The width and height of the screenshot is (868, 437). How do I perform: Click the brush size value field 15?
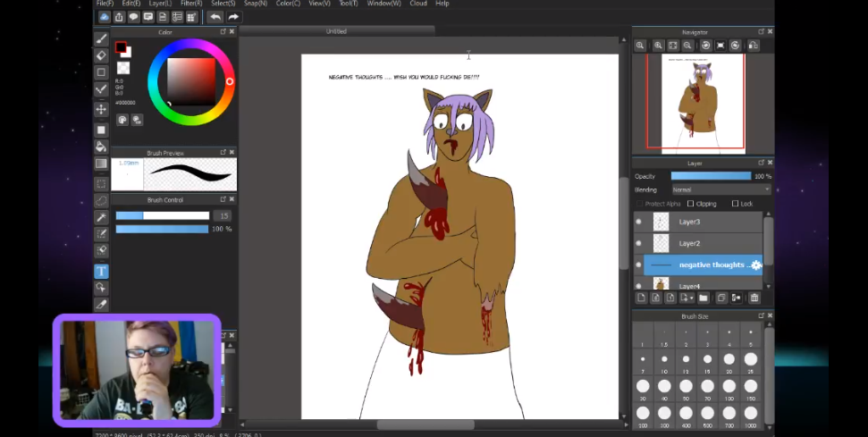[x=223, y=215]
